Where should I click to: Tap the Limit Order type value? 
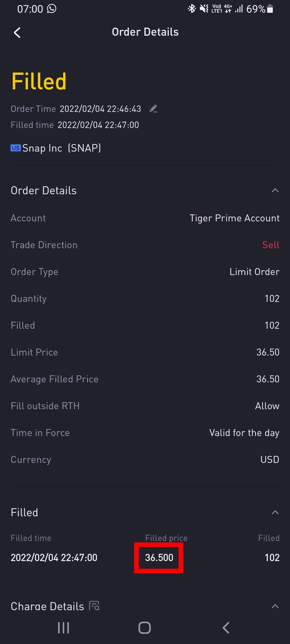pos(254,272)
